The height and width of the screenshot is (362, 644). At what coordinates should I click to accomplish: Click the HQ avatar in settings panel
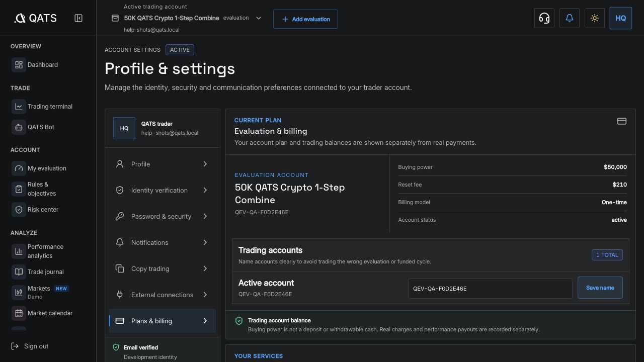(x=124, y=128)
